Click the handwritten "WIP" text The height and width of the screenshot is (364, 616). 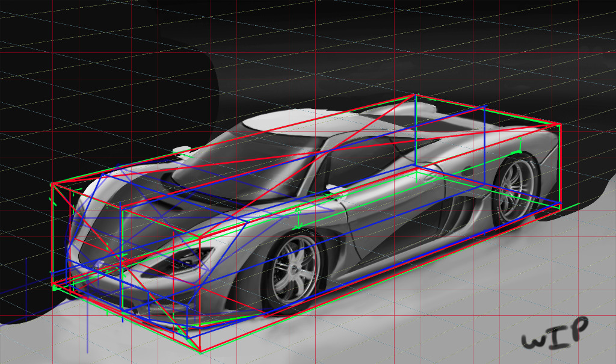[555, 334]
